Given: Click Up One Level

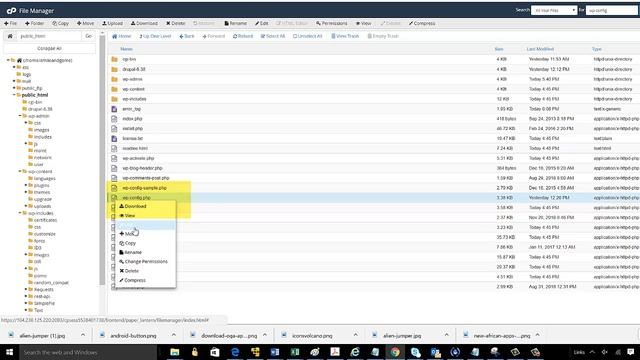Looking at the screenshot, I should click(x=155, y=36).
